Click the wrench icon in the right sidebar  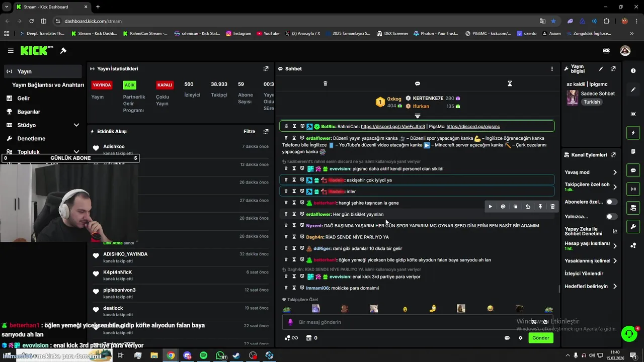coord(633,227)
